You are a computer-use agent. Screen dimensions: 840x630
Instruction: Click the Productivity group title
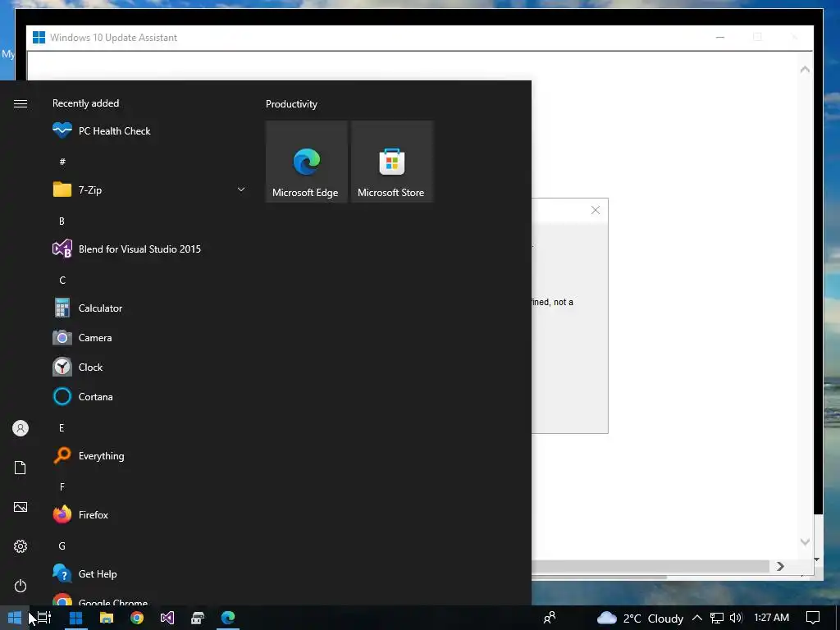pos(291,104)
